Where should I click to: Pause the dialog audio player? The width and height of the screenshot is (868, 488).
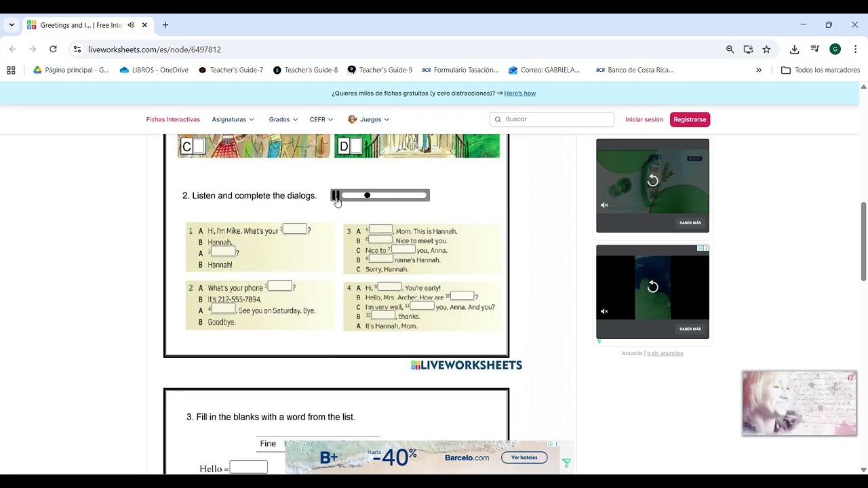tap(336, 195)
